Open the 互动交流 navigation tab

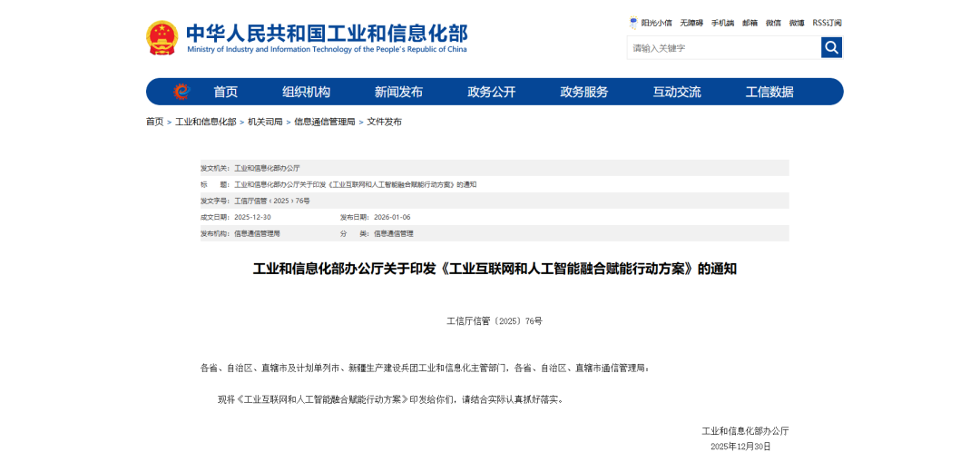pos(677,92)
